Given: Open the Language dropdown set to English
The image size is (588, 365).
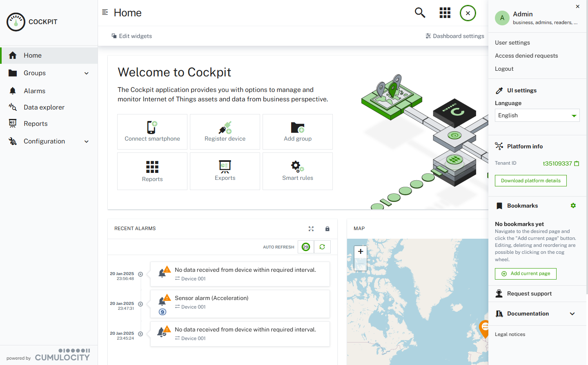Looking at the screenshot, I should 537,115.
